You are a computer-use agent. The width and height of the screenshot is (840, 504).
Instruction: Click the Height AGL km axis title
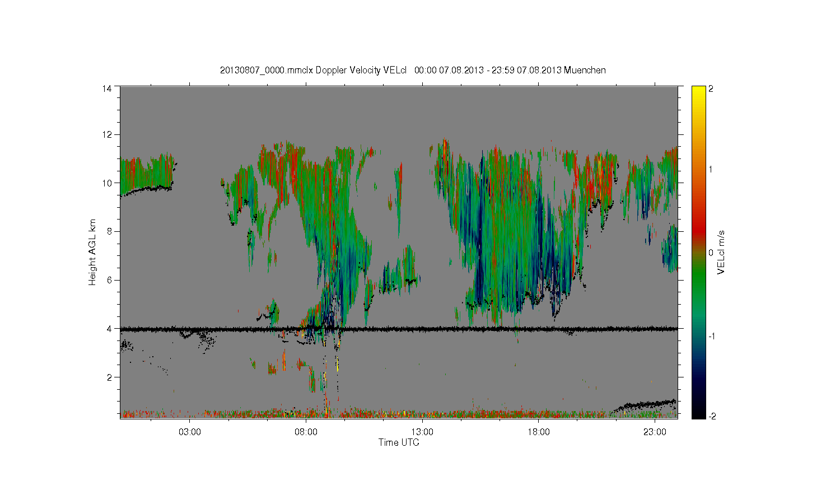pos(92,252)
